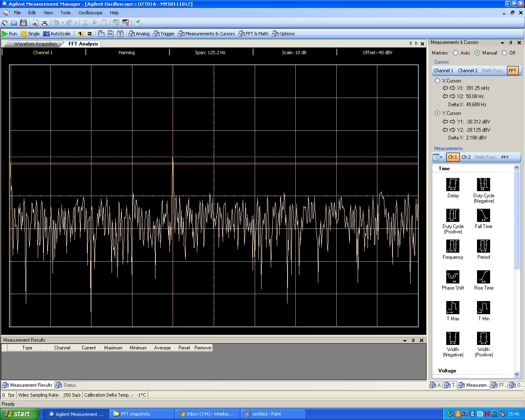This screenshot has height=420, width=525.
Task: Open Measurements & Cursors panel options arrow
Action: point(502,43)
